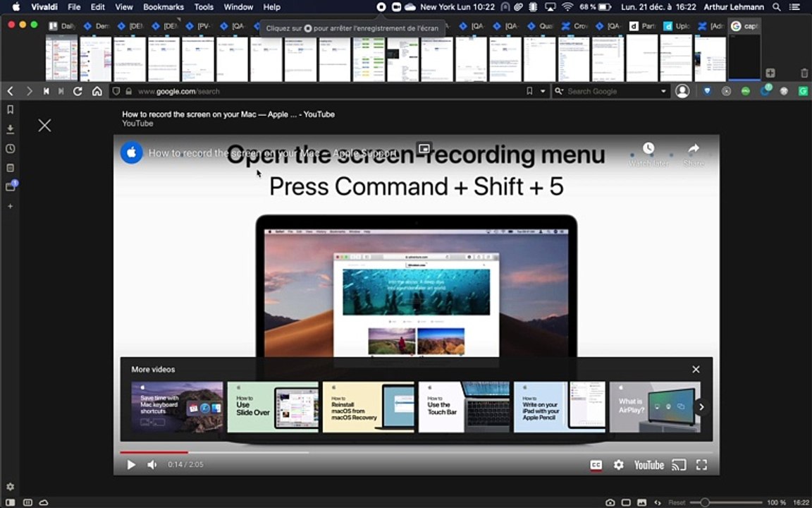The width and height of the screenshot is (812, 508).
Task: Open 'What is AirPlay?' video
Action: click(655, 407)
